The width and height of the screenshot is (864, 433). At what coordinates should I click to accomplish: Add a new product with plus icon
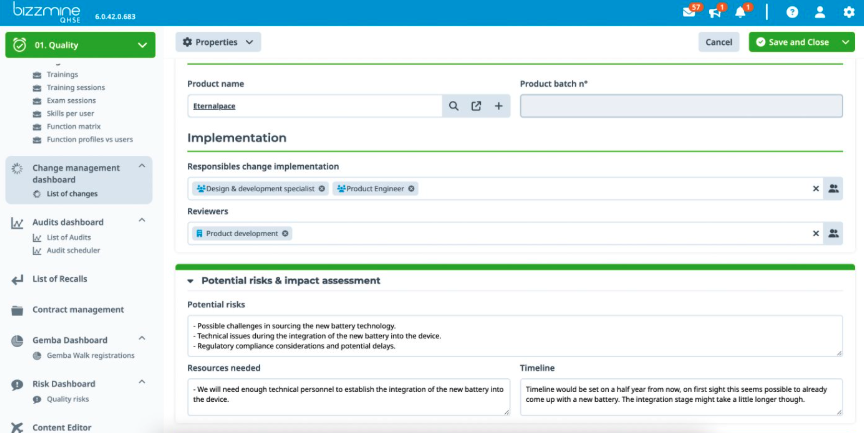click(x=498, y=106)
